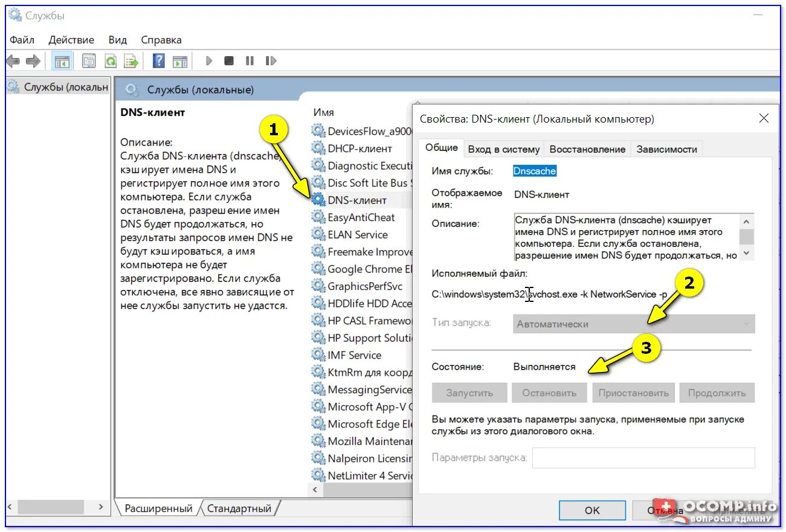
Task: Click the highlighted Dnscache service name
Action: click(x=535, y=171)
